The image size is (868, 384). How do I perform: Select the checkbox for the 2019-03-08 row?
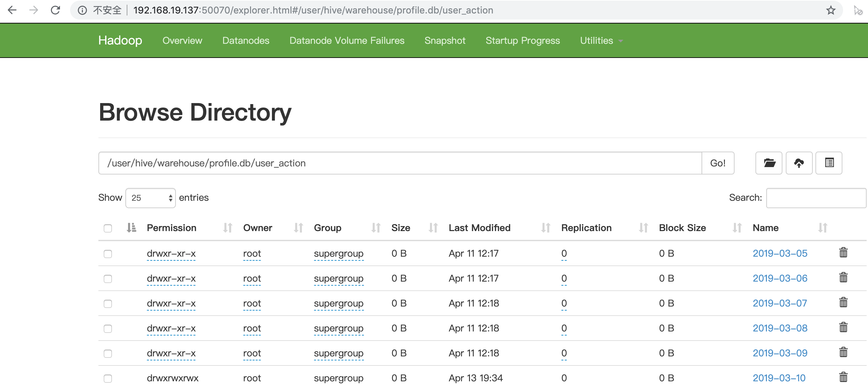[108, 329]
